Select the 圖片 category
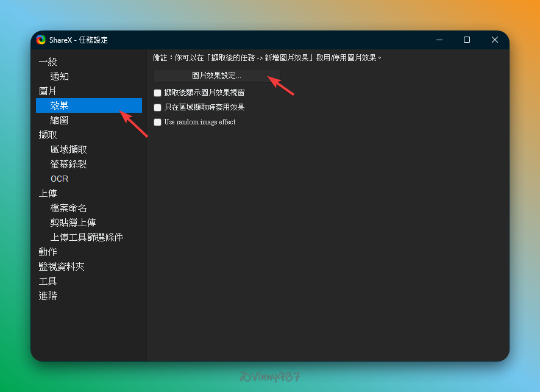 coord(48,91)
